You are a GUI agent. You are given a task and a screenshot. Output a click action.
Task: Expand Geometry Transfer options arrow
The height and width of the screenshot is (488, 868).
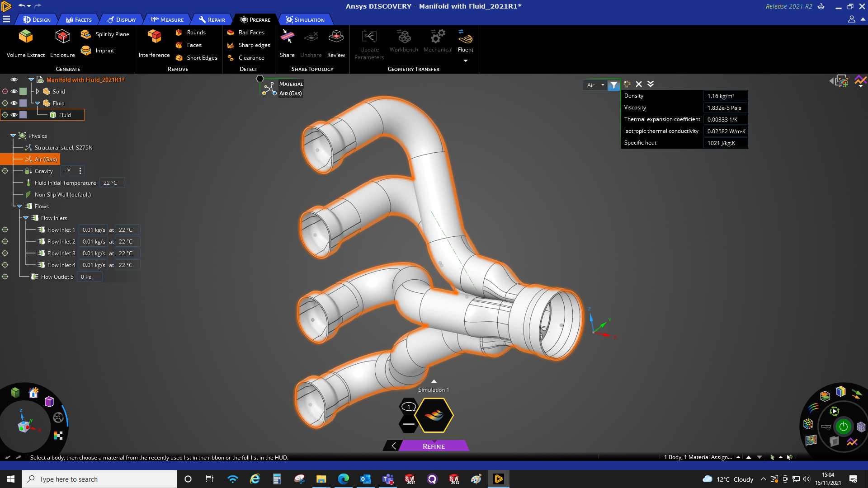pyautogui.click(x=466, y=61)
